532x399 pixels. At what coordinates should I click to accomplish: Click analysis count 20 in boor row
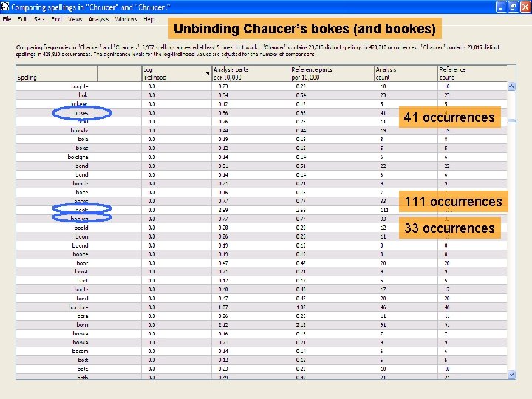(x=383, y=263)
